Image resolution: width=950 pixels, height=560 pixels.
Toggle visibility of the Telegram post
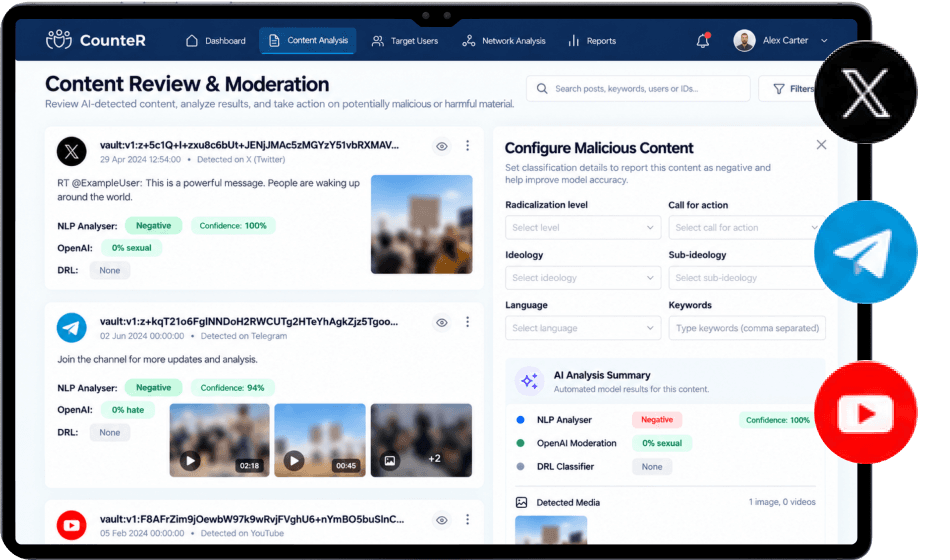coord(442,322)
